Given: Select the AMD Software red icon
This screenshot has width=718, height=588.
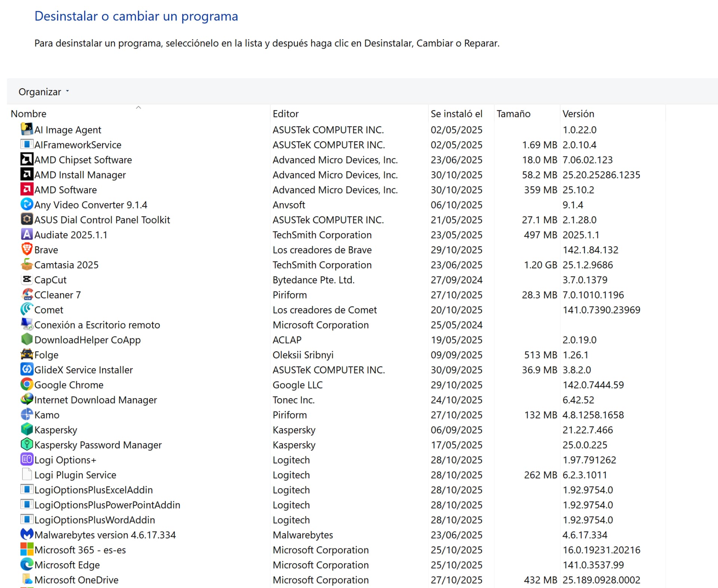Looking at the screenshot, I should pyautogui.click(x=27, y=189).
